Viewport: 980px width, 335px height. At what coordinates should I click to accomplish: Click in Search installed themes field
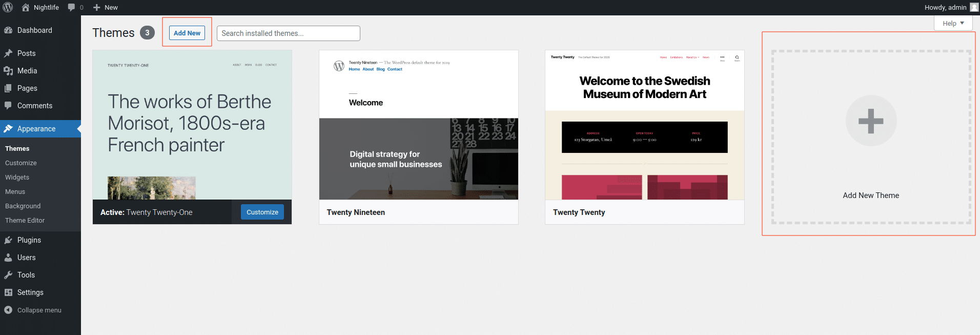tap(289, 33)
